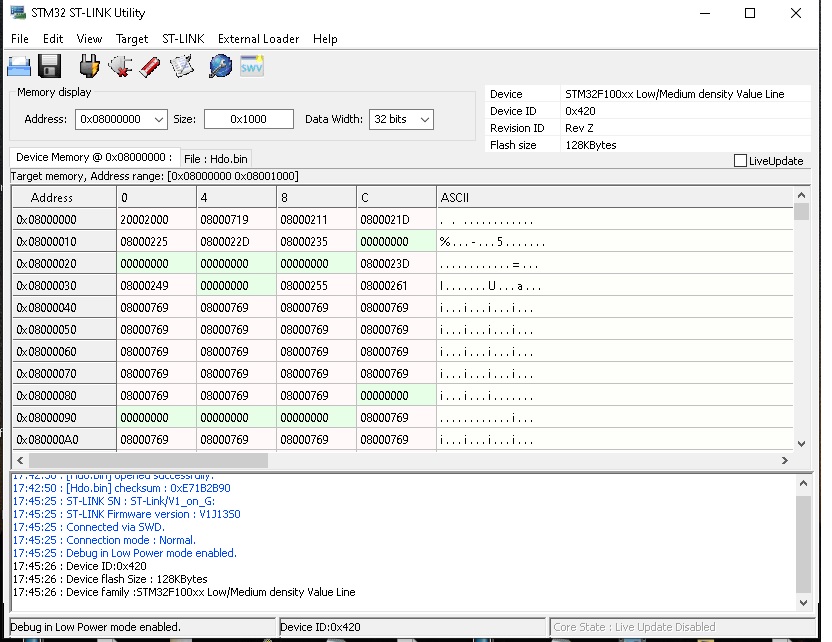The height and width of the screenshot is (642, 832).
Task: Select memory cell at address 0x08000000 column 0
Action: pyautogui.click(x=144, y=220)
